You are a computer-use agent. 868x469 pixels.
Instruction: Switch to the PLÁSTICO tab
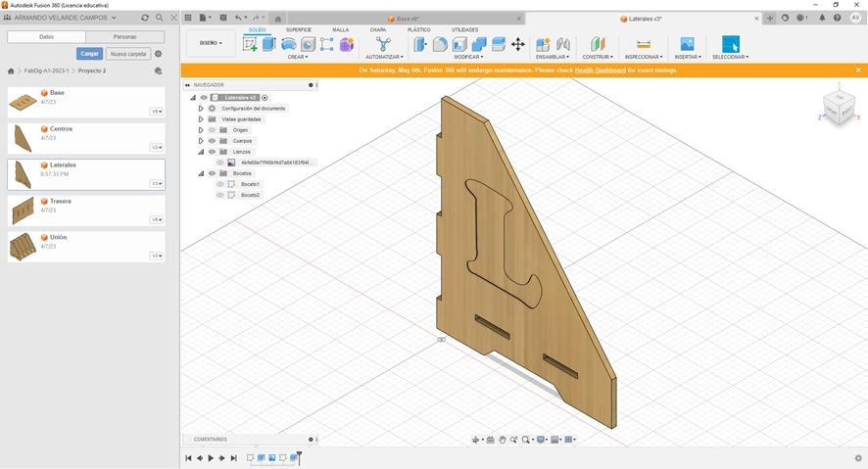point(418,30)
